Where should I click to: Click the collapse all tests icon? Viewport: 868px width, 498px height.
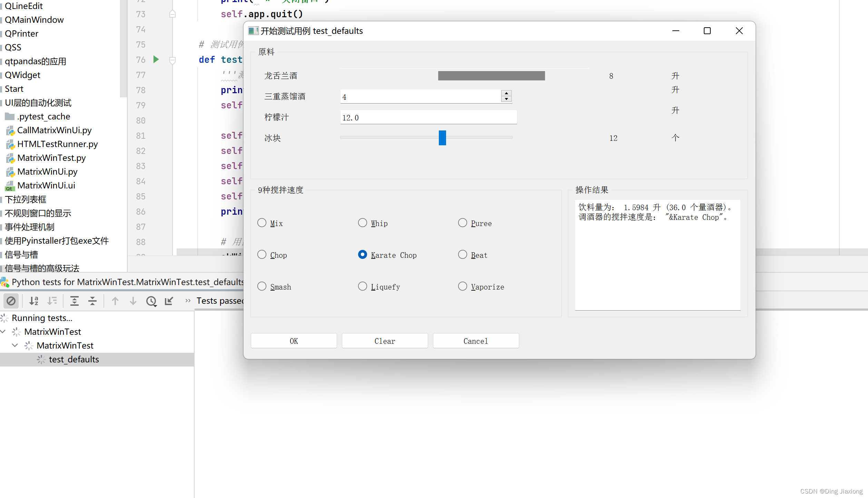coord(92,301)
